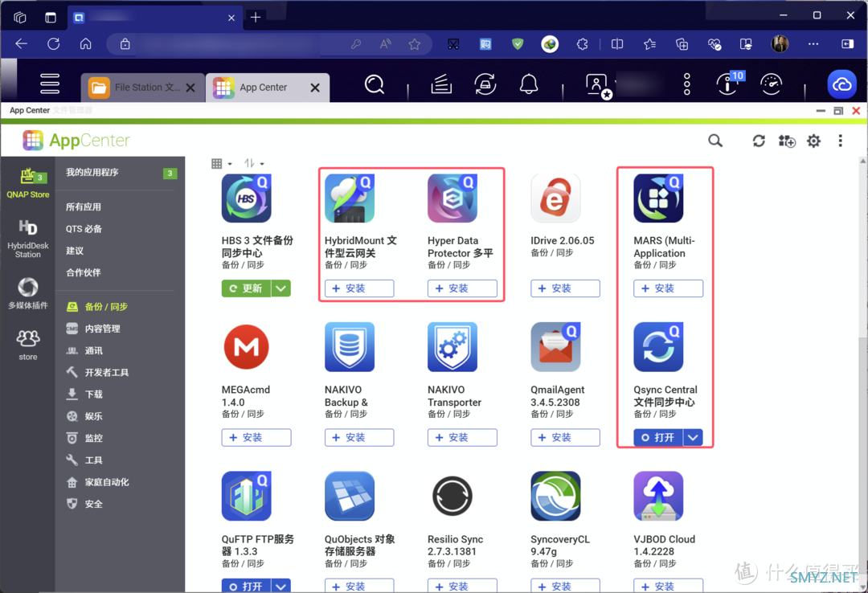Update HBS 3 with 更新 button

(x=247, y=288)
